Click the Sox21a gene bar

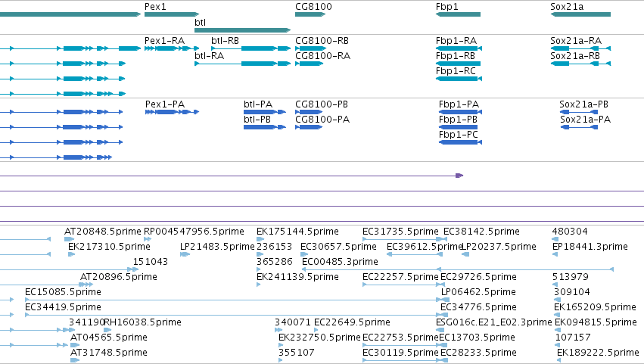[x=580, y=14]
